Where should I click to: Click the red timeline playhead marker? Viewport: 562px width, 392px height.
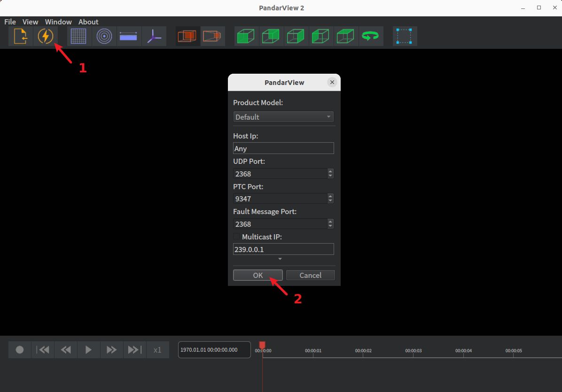[262, 345]
